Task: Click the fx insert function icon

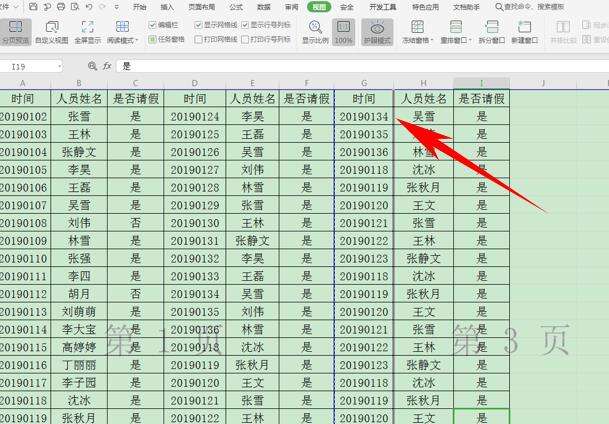Action: tap(107, 66)
